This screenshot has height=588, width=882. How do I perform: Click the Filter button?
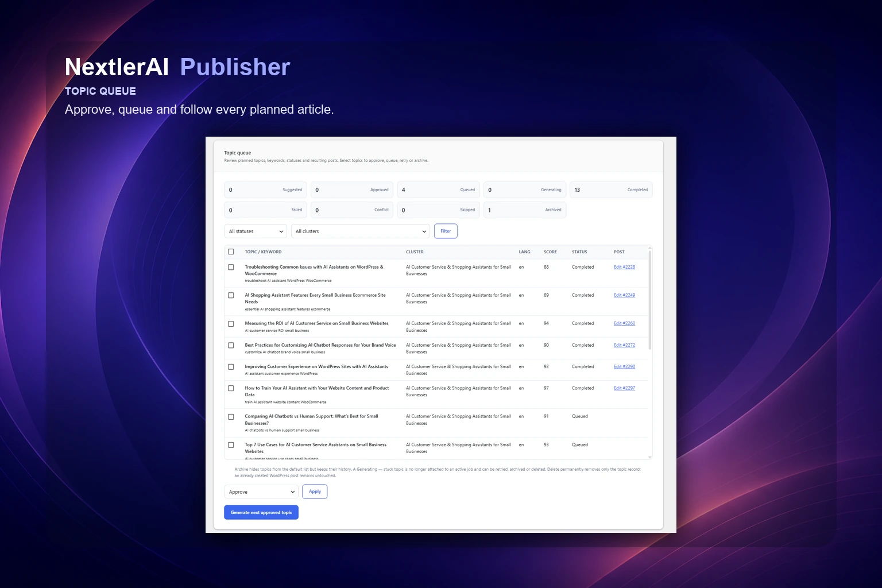[446, 231]
